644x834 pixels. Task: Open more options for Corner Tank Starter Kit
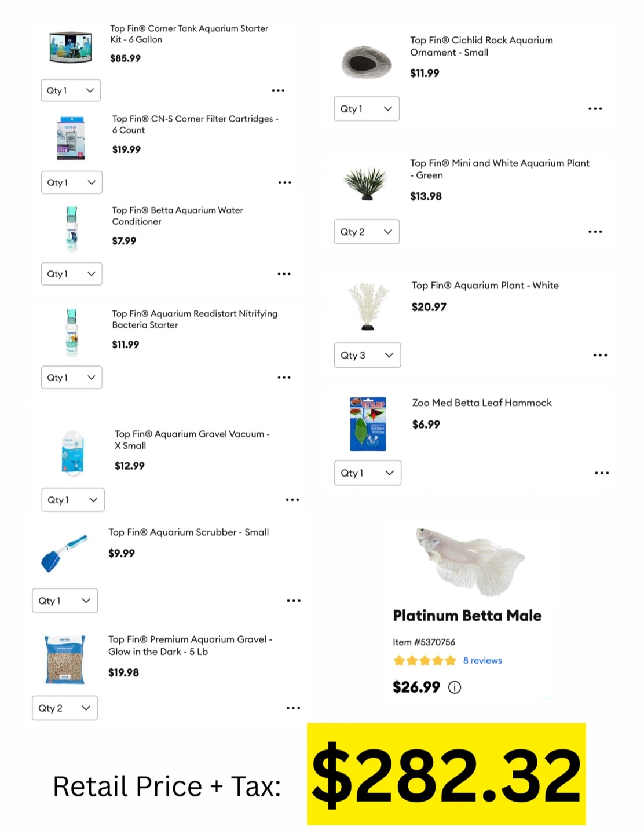(x=278, y=90)
